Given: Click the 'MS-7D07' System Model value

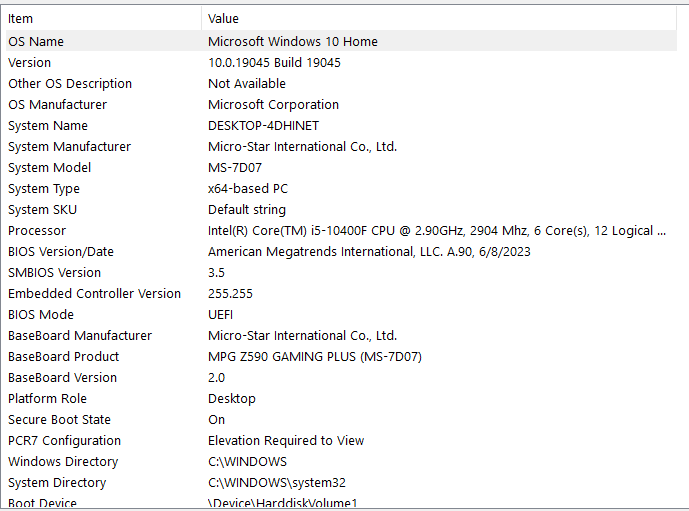Looking at the screenshot, I should tap(235, 168).
